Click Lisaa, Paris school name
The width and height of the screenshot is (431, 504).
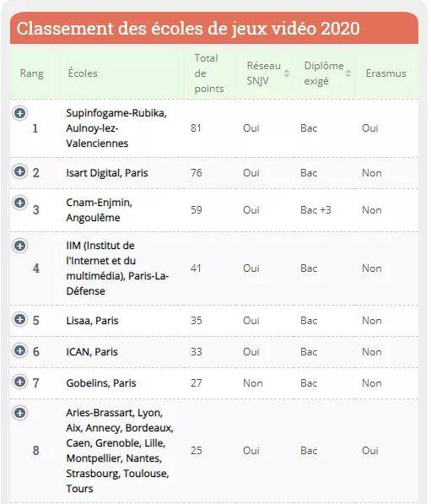tap(92, 321)
